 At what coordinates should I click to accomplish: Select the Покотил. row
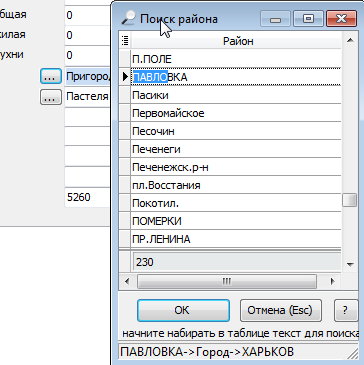point(236,203)
